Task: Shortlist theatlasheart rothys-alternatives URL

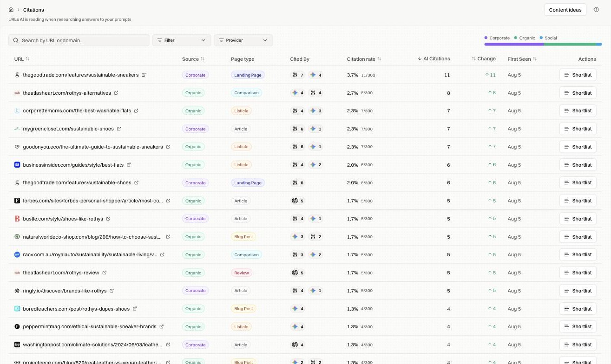Action: pyautogui.click(x=578, y=93)
